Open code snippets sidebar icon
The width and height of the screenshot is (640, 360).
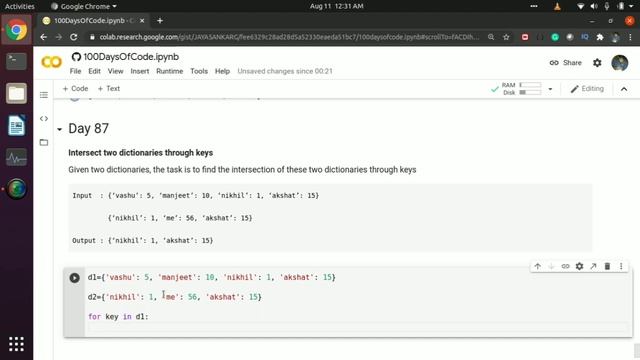[x=44, y=118]
